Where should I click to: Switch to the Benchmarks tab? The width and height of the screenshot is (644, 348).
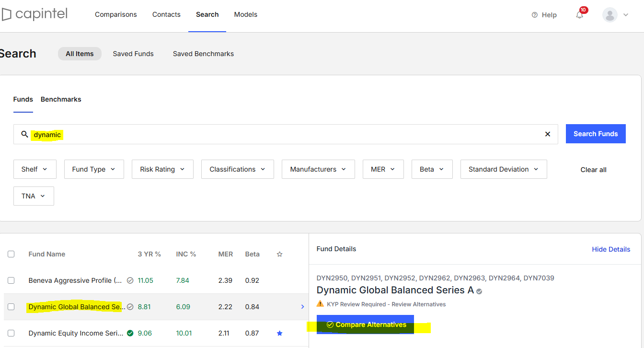click(61, 99)
